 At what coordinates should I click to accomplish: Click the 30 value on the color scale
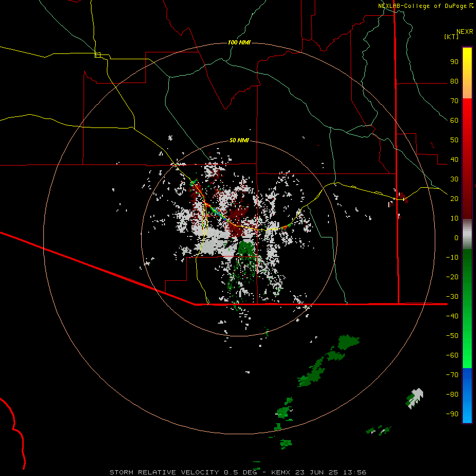[x=454, y=179]
